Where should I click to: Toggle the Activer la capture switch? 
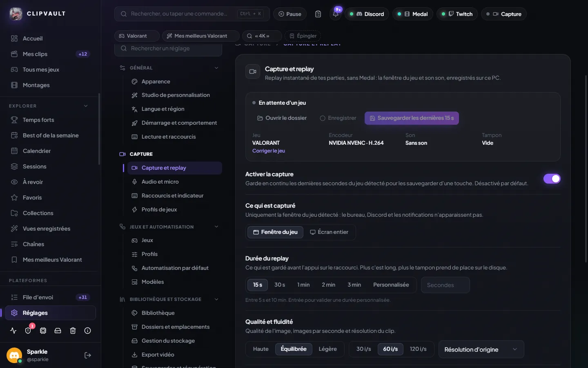pyautogui.click(x=552, y=179)
